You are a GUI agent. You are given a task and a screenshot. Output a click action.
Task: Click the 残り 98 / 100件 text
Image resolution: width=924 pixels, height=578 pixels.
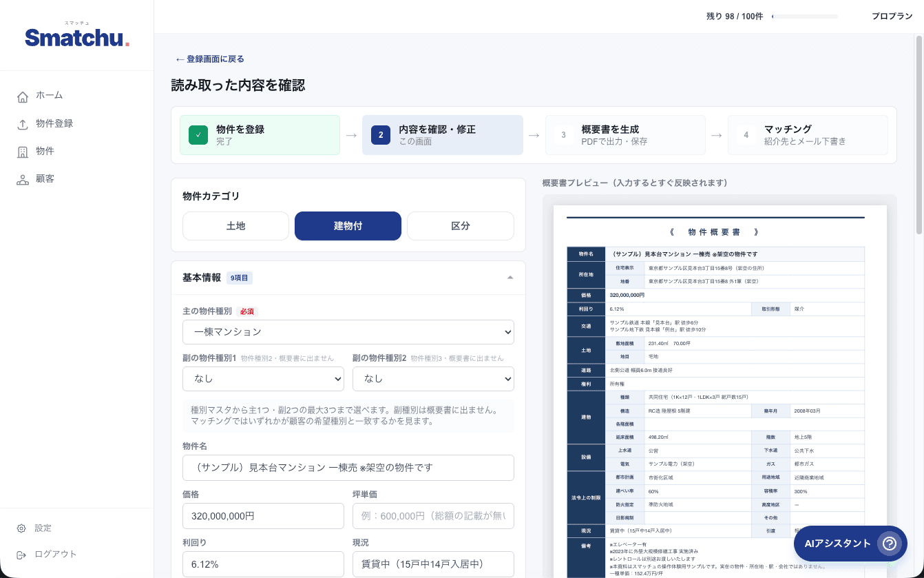(x=735, y=17)
